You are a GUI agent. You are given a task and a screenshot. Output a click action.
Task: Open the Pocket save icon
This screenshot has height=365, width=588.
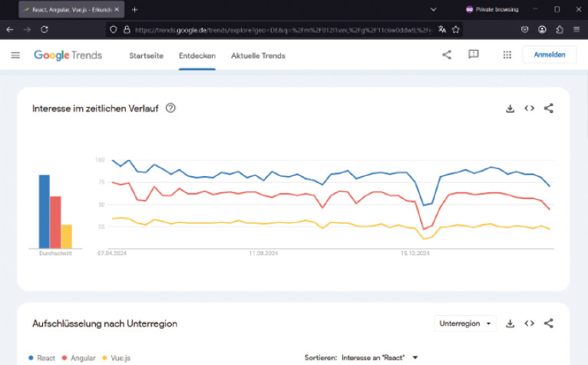(524, 30)
